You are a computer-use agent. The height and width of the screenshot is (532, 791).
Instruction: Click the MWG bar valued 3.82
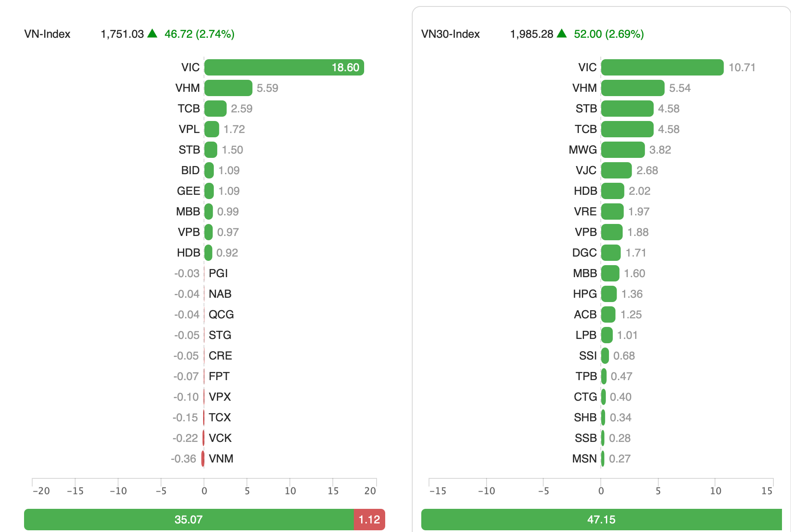pyautogui.click(x=623, y=150)
